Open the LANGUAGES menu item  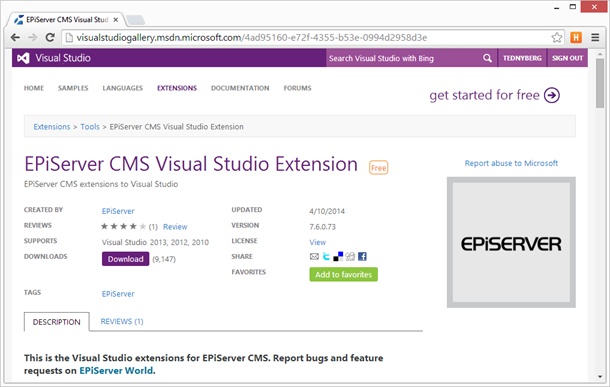pos(123,88)
